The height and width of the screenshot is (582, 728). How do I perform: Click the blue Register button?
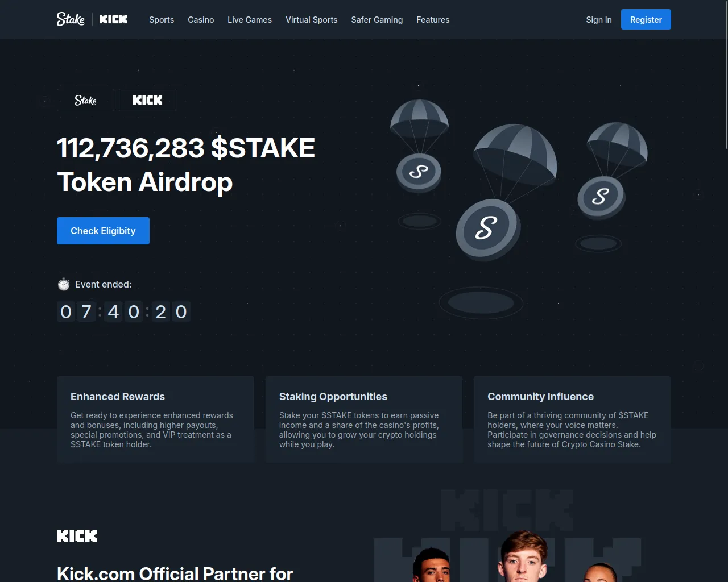646,19
